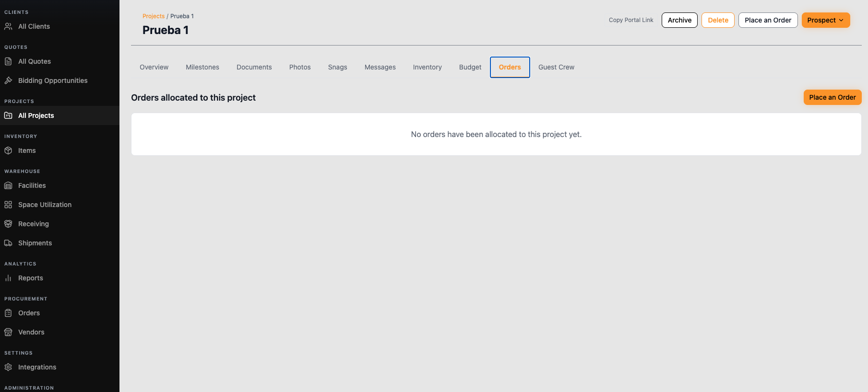This screenshot has width=868, height=392.
Task: Open the Photos tab
Action: tap(300, 67)
